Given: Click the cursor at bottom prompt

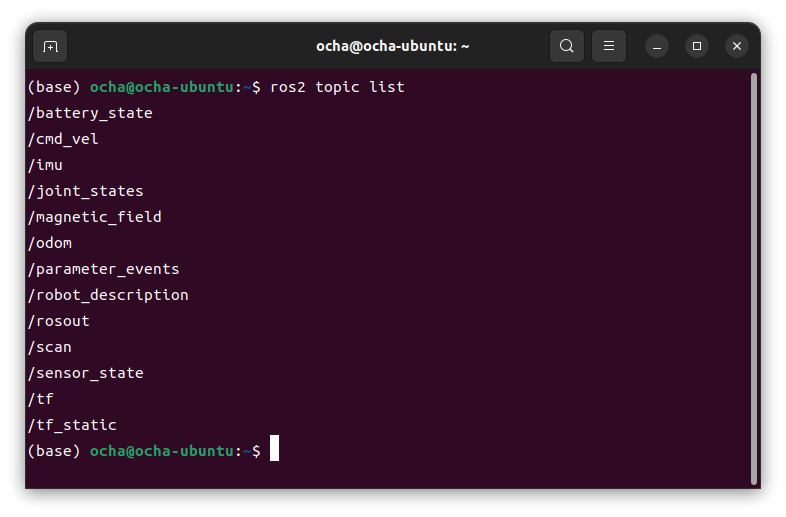Looking at the screenshot, I should (x=274, y=451).
